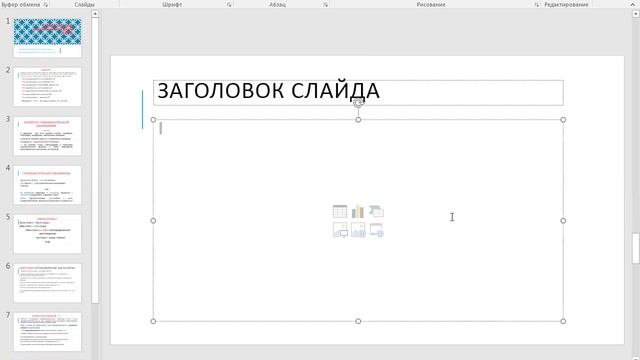Select slide 7 thumbnail
Viewport: 640px width, 360px height.
(x=47, y=332)
